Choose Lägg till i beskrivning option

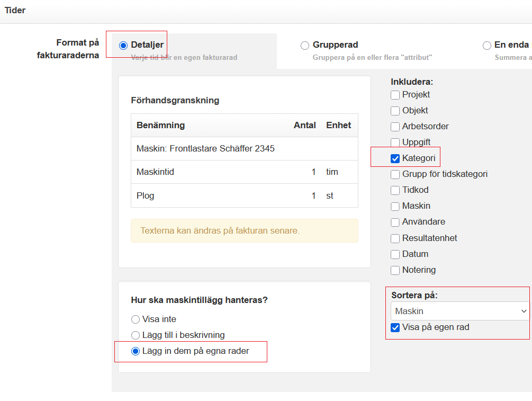click(136, 335)
